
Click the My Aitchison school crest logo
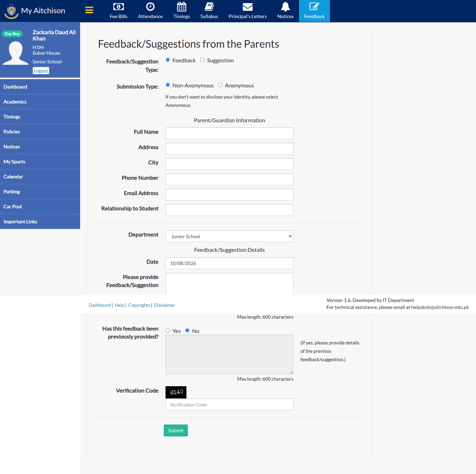tap(11, 11)
